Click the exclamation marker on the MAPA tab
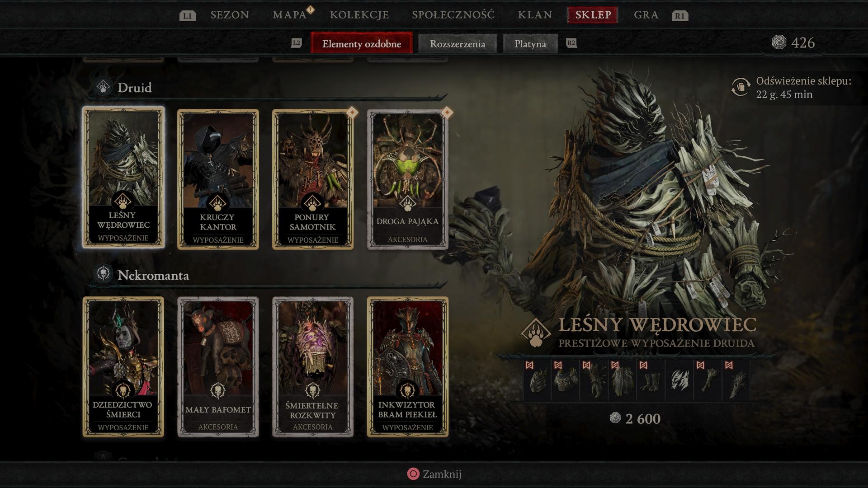The image size is (868, 488). click(310, 9)
